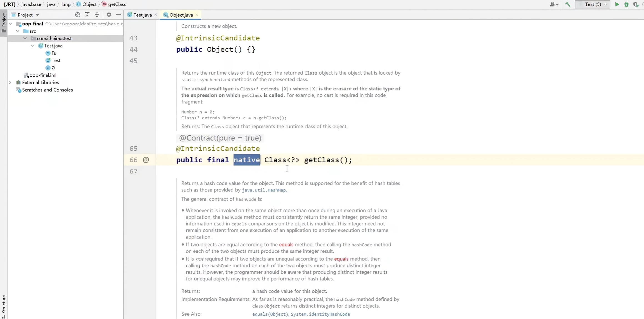Collapse the com.itheima.test package
The width and height of the screenshot is (644, 319).
coord(25,39)
